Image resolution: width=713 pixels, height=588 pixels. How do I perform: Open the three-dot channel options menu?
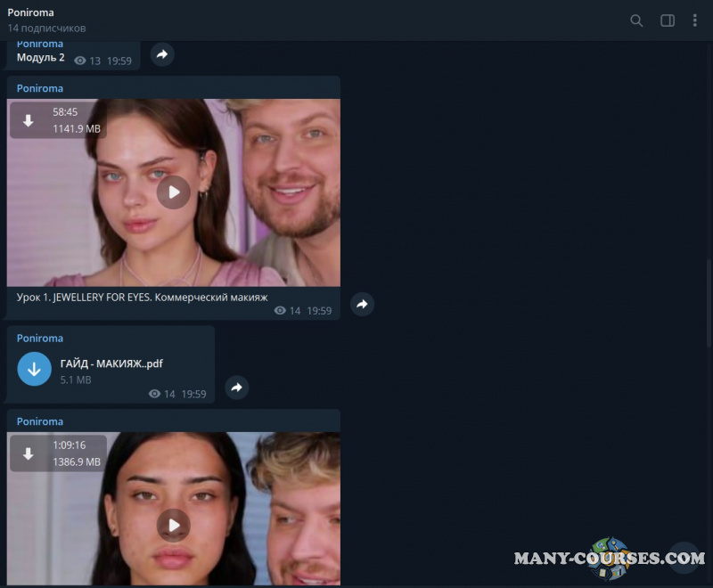point(695,20)
